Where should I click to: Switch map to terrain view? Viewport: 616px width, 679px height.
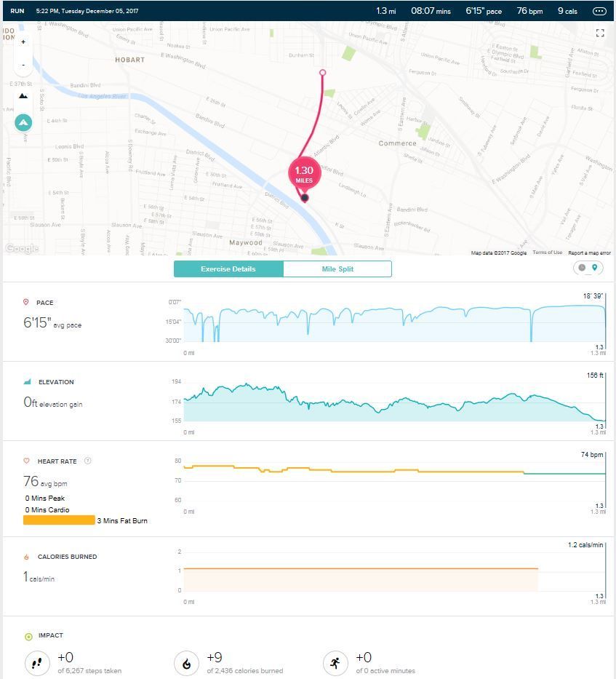(x=23, y=95)
